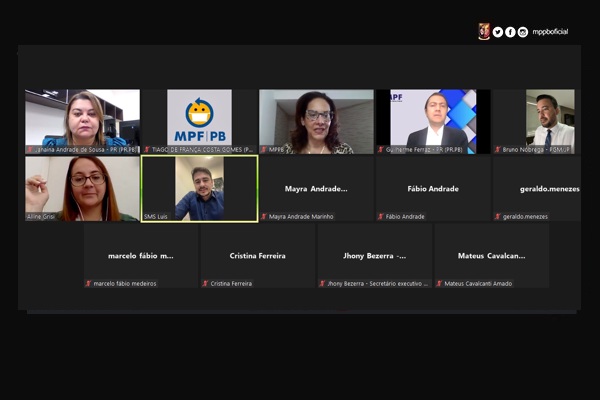Screen dimensions: 600x400
Task: Click muted mic icon beside Guilherme Ferraz label
Action: [x=381, y=150]
